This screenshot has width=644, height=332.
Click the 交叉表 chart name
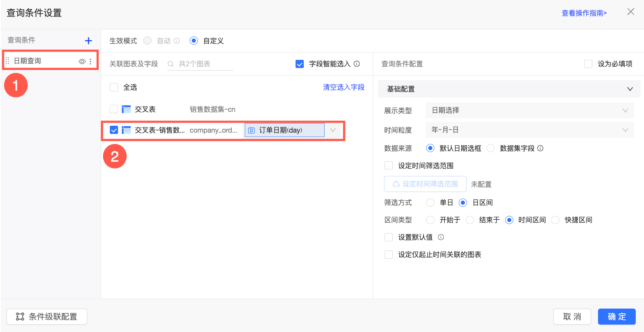point(145,109)
